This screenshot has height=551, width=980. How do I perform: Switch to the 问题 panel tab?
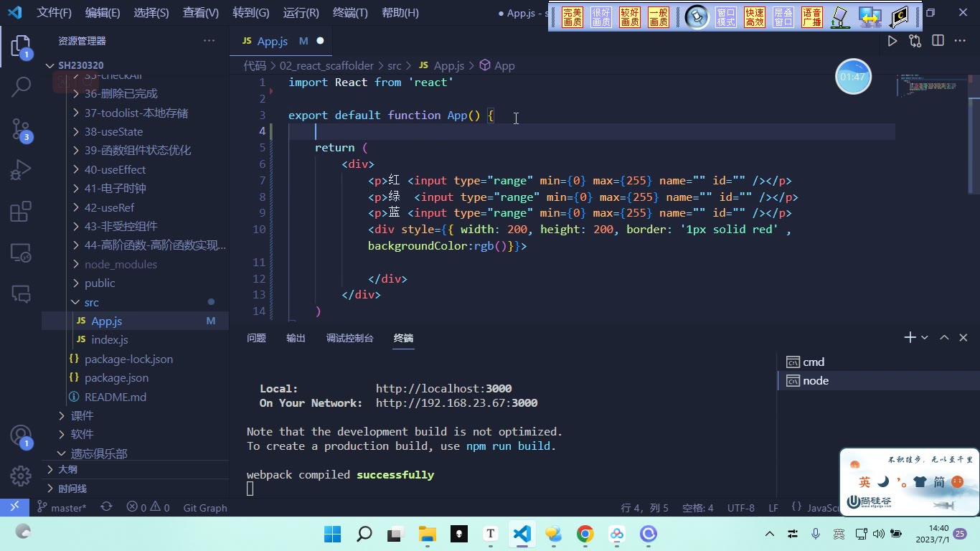[256, 338]
